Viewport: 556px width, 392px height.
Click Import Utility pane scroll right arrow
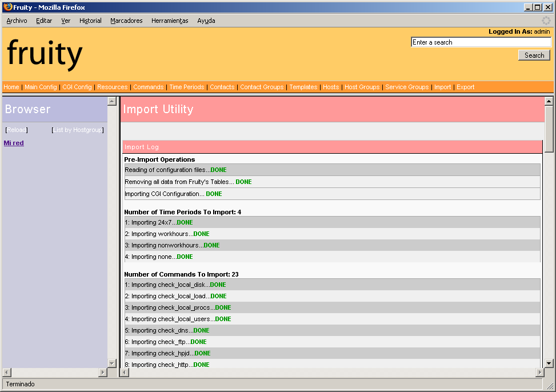pos(539,372)
